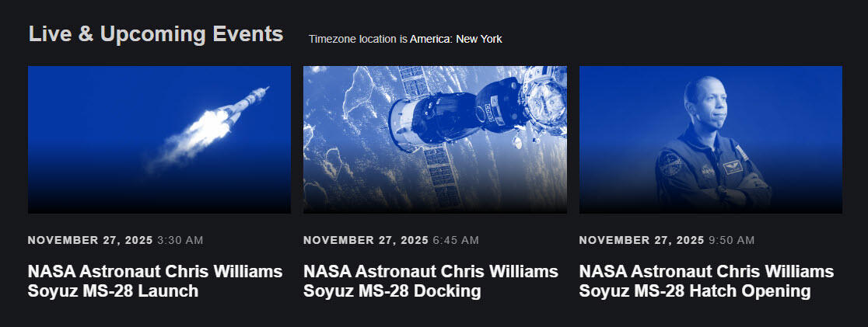868x327 pixels.
Task: Click the November 27, 2025 date above Docking
Action: click(x=366, y=240)
